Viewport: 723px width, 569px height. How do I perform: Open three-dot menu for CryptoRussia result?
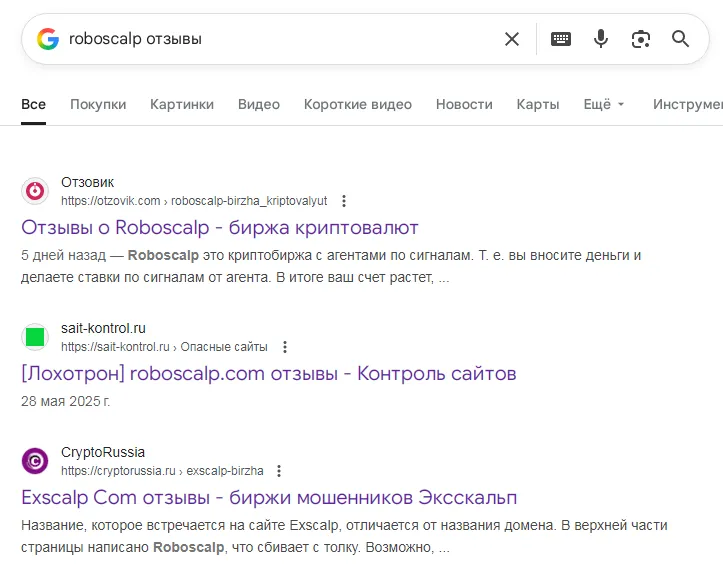[279, 471]
